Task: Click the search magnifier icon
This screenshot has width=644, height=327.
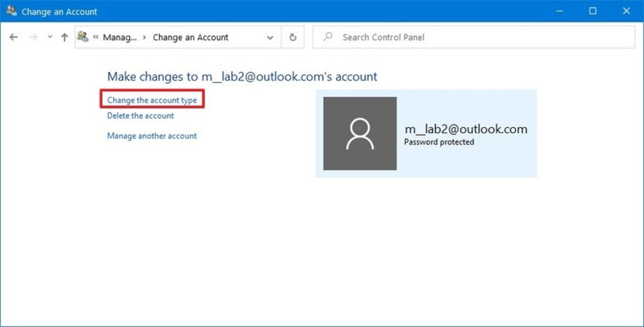Action: (328, 37)
